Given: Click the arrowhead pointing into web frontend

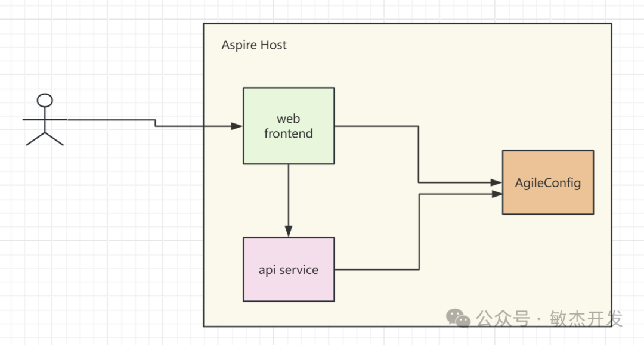Looking at the screenshot, I should tap(237, 126).
